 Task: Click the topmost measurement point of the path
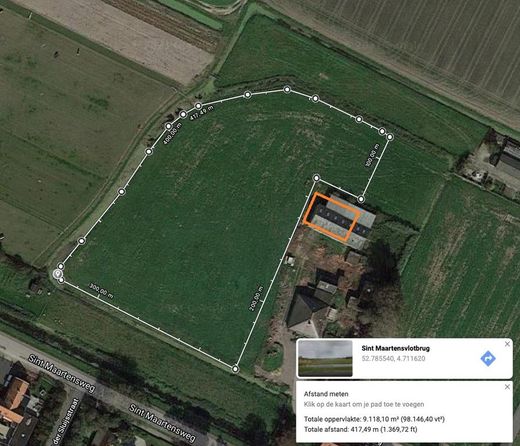tap(287, 89)
